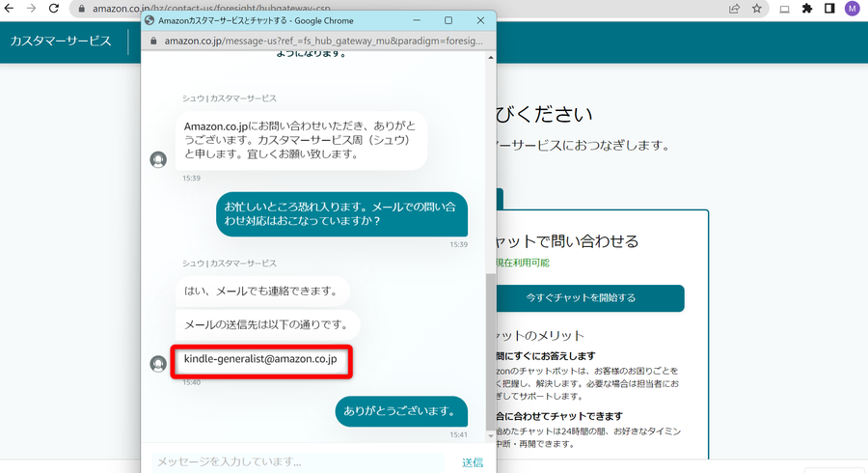This screenshot has width=868, height=473.
Task: Click the scroll up arrow in chat
Action: coord(491,58)
